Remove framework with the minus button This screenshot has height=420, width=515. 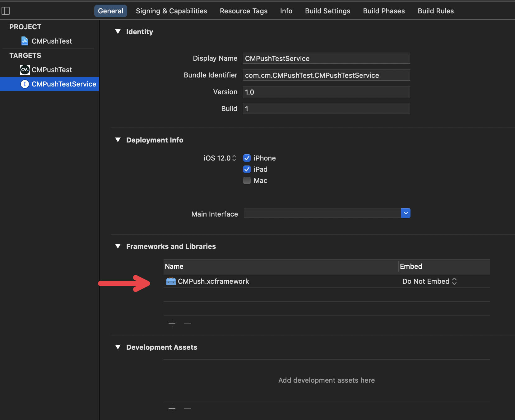tap(188, 323)
